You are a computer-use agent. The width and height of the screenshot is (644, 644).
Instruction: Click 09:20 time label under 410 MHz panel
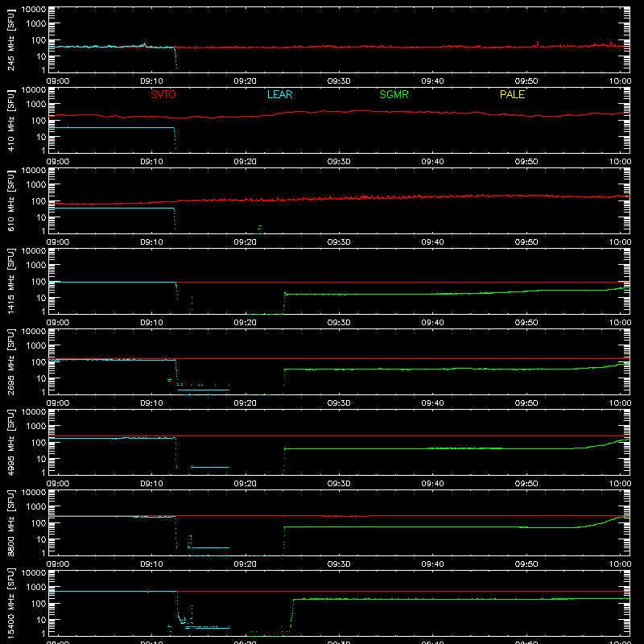246,162
